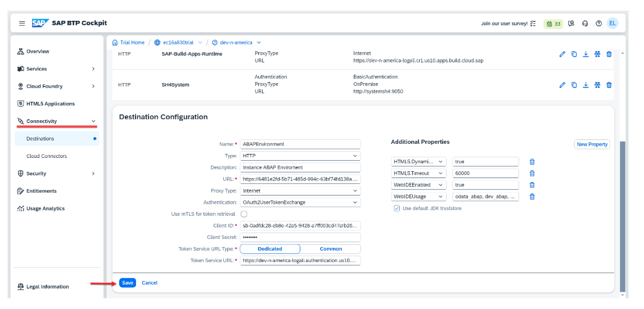This screenshot has width=644, height=309.
Task: Click the Join our user survey link
Action: 505,24
